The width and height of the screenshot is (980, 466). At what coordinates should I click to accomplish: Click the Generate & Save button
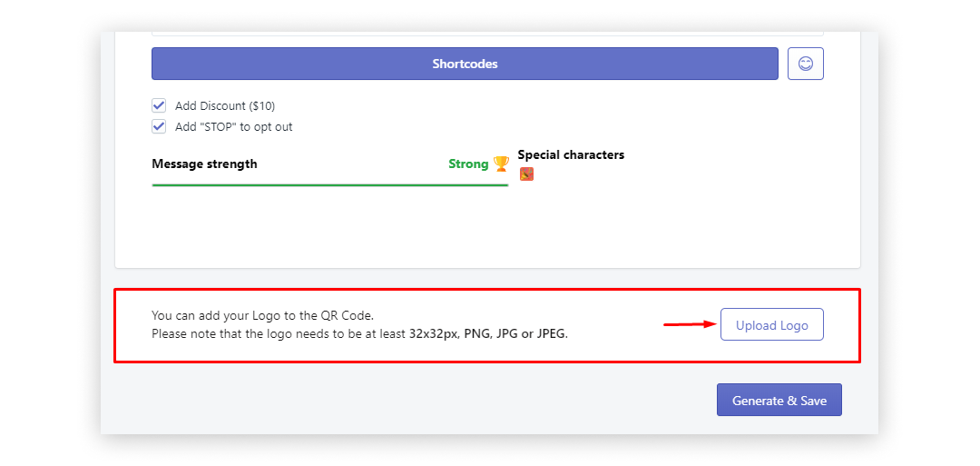[x=779, y=401]
